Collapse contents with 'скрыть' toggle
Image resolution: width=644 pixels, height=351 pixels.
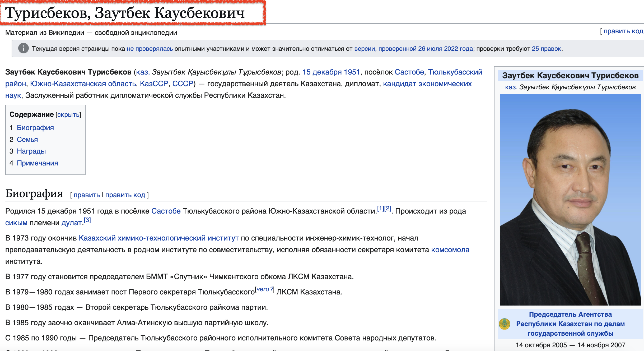[x=68, y=115]
